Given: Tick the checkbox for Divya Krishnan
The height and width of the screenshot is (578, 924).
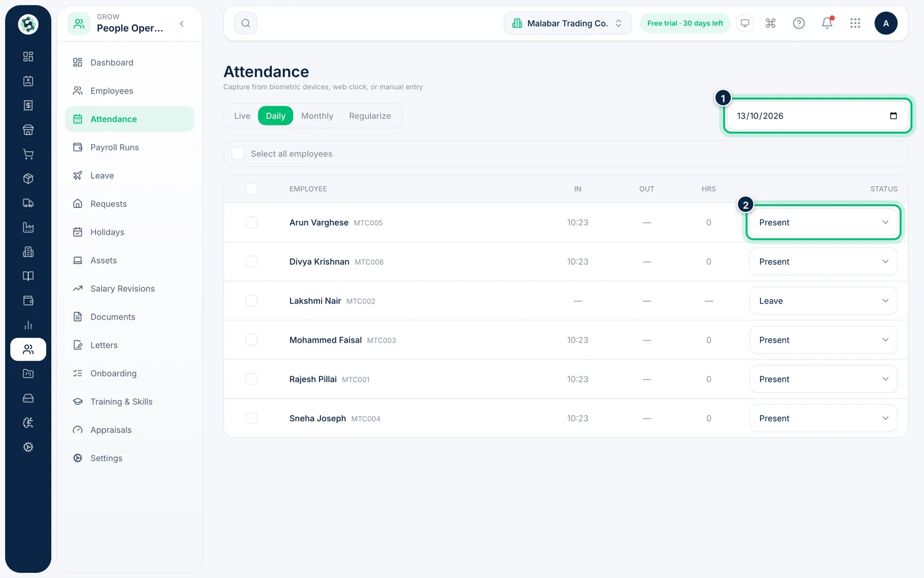Looking at the screenshot, I should [251, 262].
